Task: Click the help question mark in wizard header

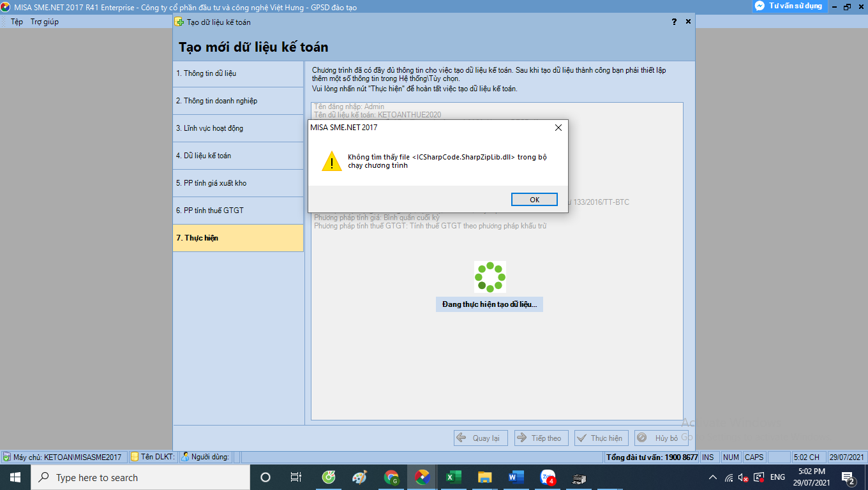Action: (674, 22)
